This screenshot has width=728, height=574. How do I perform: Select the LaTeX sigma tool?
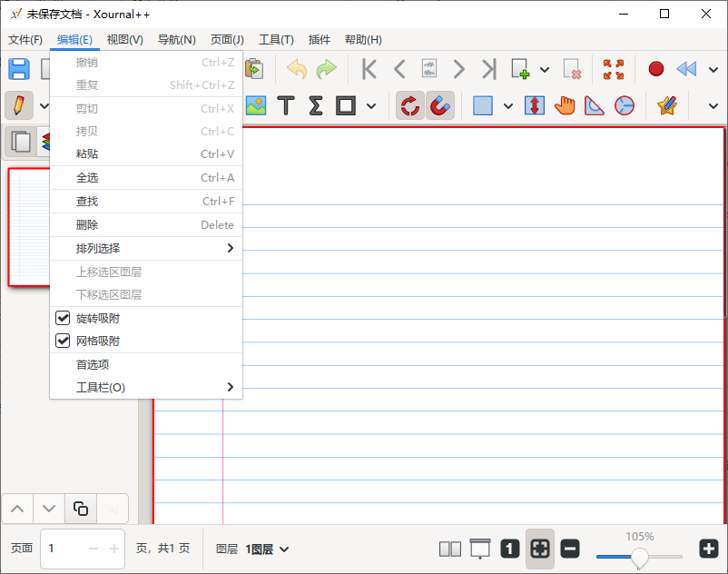pyautogui.click(x=316, y=105)
